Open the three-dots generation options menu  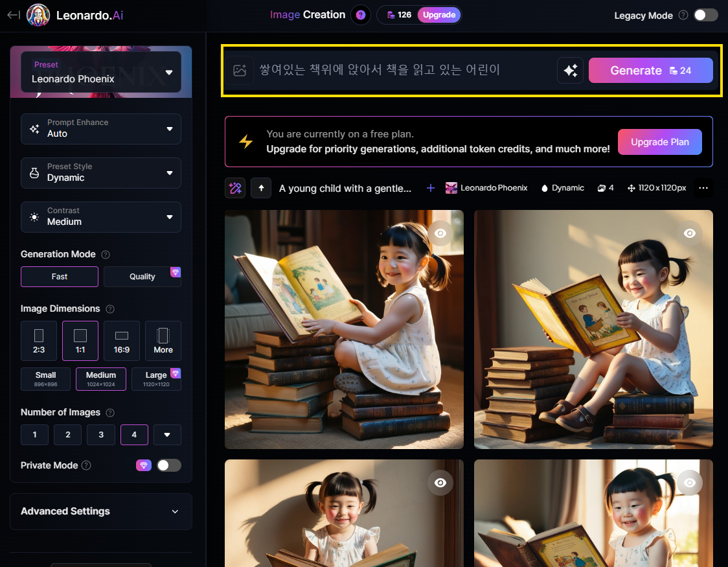pyautogui.click(x=703, y=188)
